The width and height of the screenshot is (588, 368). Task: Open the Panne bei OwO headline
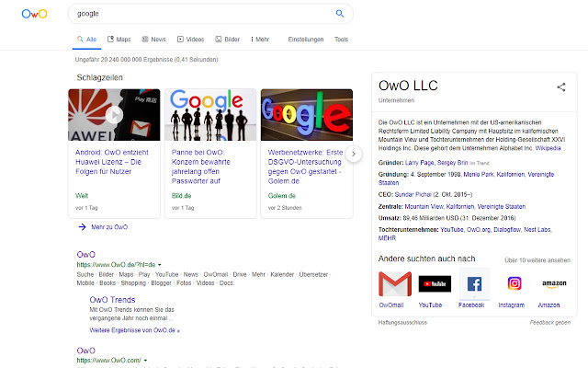(200, 167)
